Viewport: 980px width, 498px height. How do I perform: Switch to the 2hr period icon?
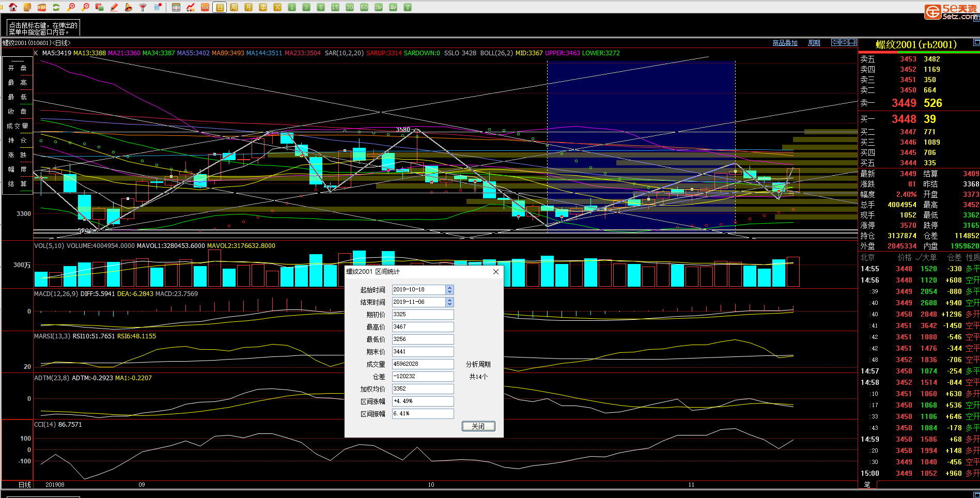[379, 7]
